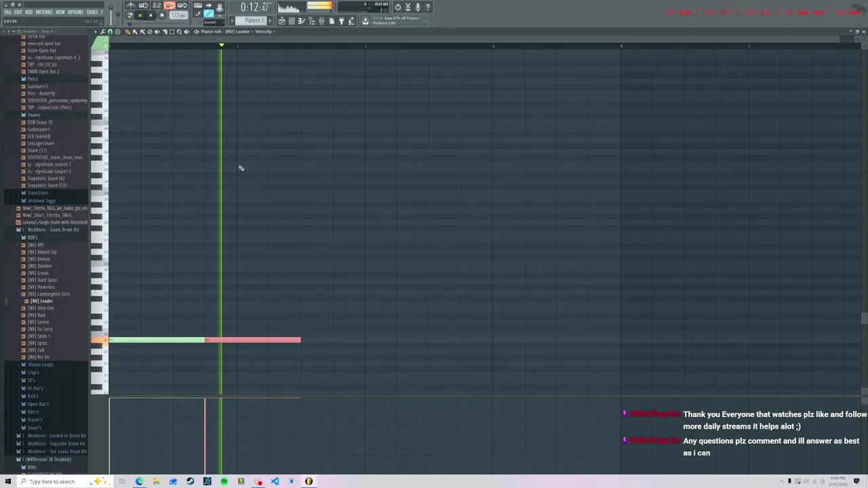Viewport: 868px width, 488px height.
Task: Select the piano roll paint brush tool
Action: coord(134,31)
